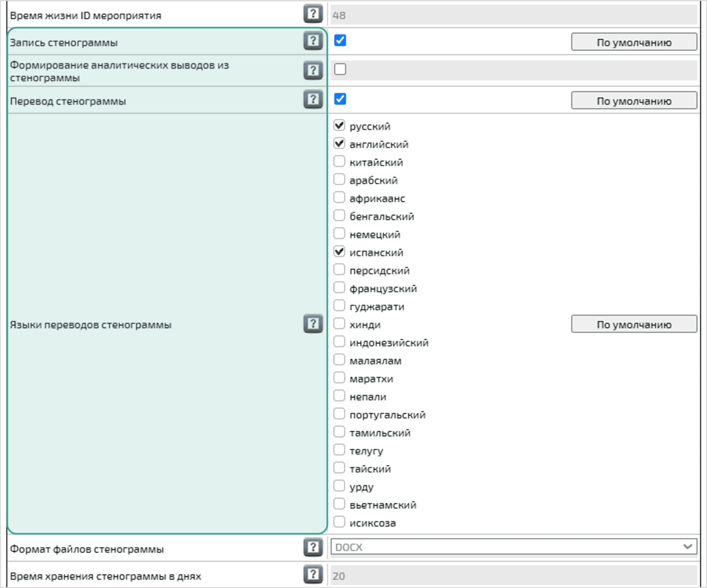Reset translation languages with По умолчанию
707x588 pixels.
(634, 324)
